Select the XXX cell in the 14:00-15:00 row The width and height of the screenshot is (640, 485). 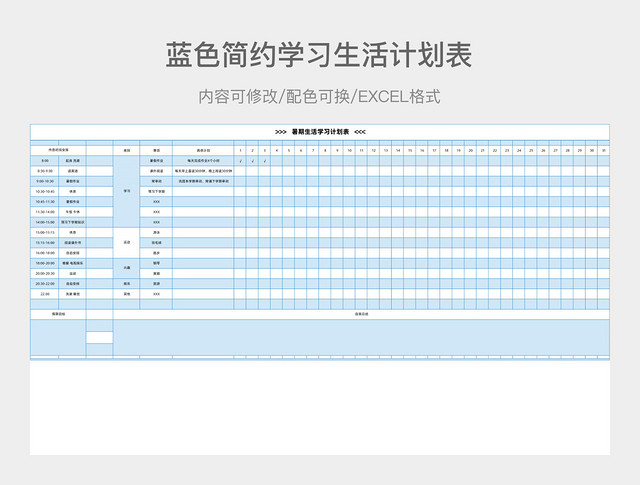156,222
